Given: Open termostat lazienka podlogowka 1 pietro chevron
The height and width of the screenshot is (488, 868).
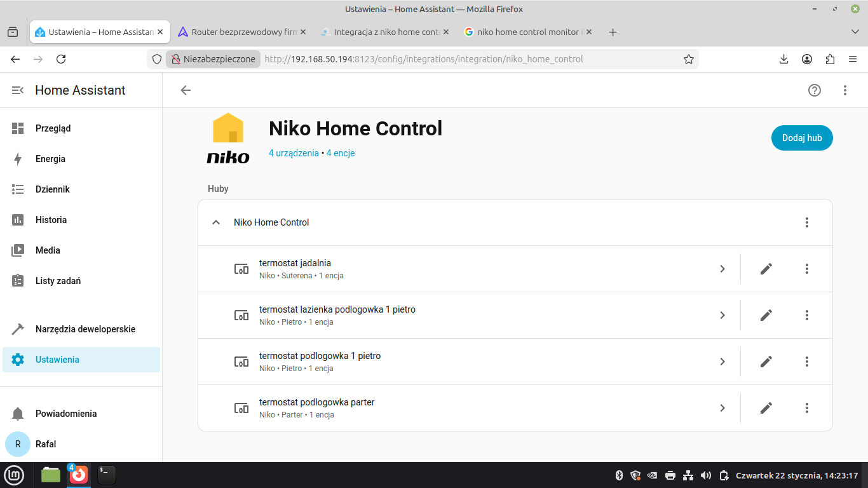Looking at the screenshot, I should (722, 315).
